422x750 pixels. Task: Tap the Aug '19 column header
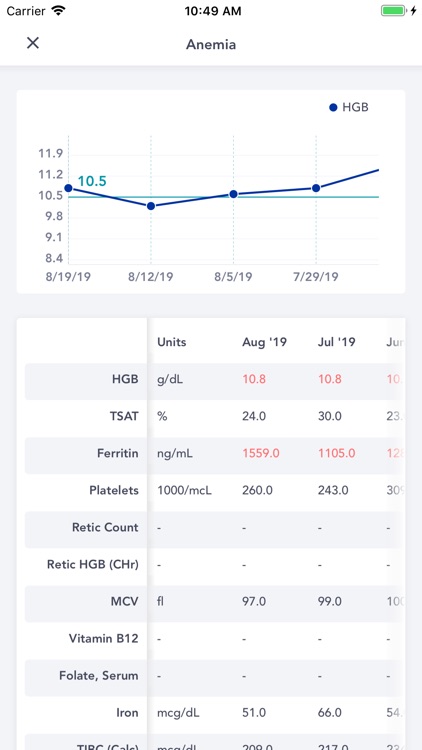click(x=264, y=342)
